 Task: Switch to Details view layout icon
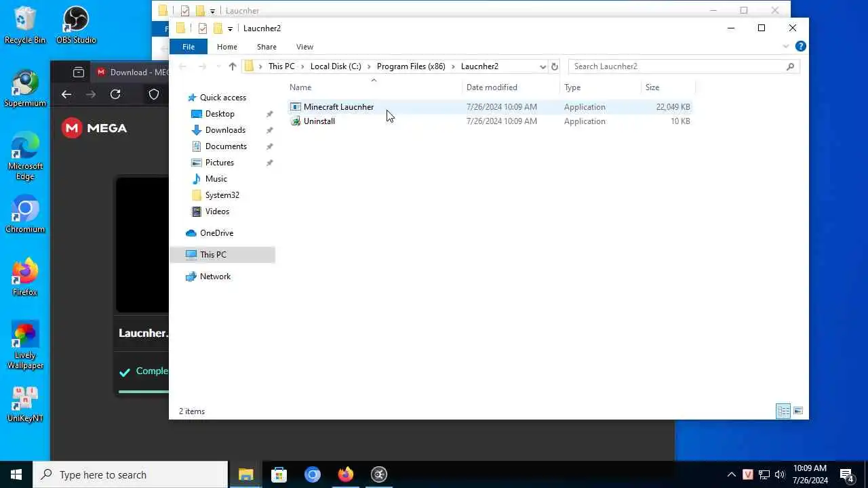[783, 411]
